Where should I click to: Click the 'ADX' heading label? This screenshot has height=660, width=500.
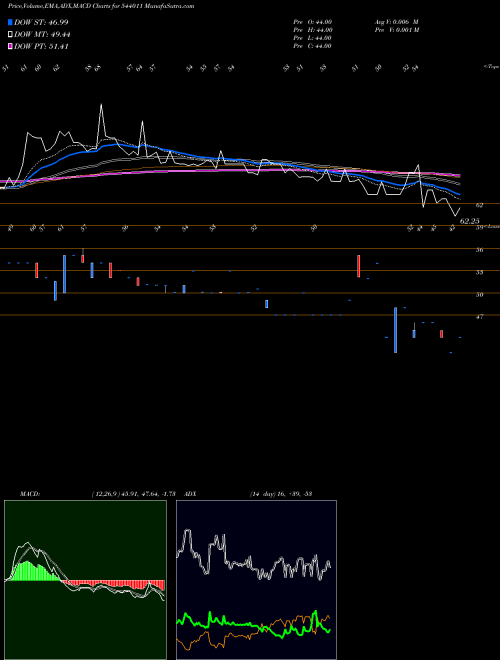[x=191, y=494]
